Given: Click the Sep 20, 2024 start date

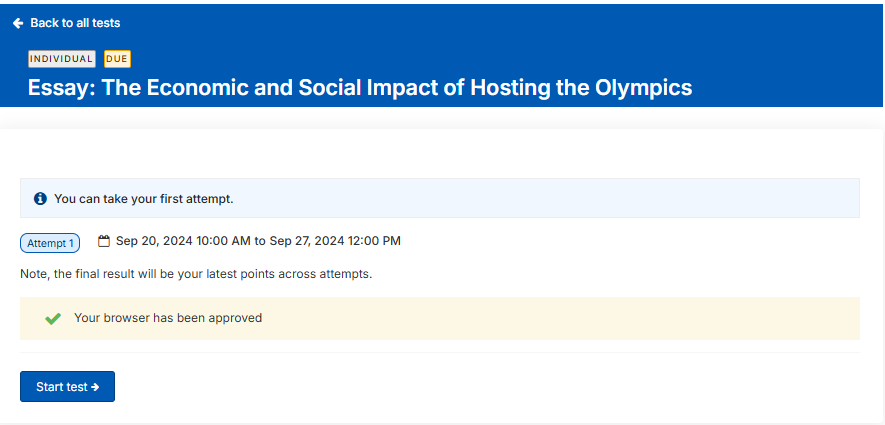Looking at the screenshot, I should click(154, 241).
